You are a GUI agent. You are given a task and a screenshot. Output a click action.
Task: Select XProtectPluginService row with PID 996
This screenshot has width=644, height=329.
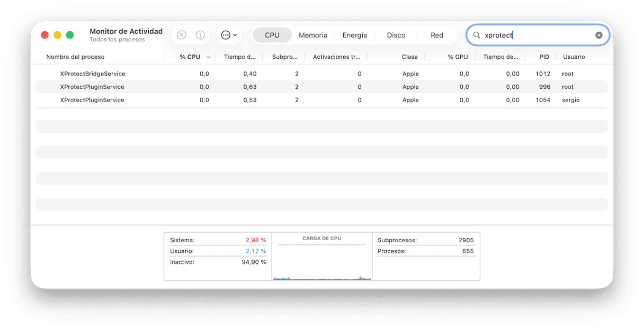click(93, 87)
